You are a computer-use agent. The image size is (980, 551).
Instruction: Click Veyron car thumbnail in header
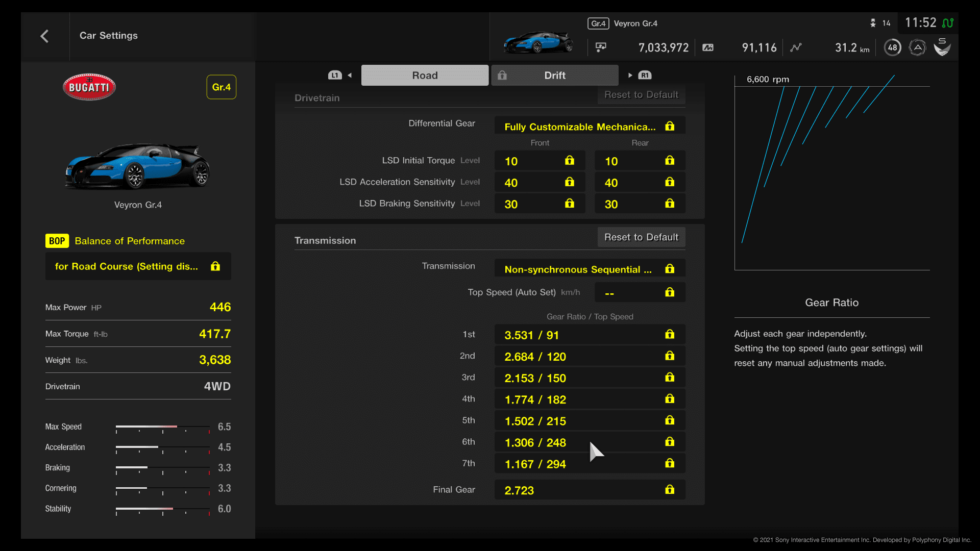[538, 42]
